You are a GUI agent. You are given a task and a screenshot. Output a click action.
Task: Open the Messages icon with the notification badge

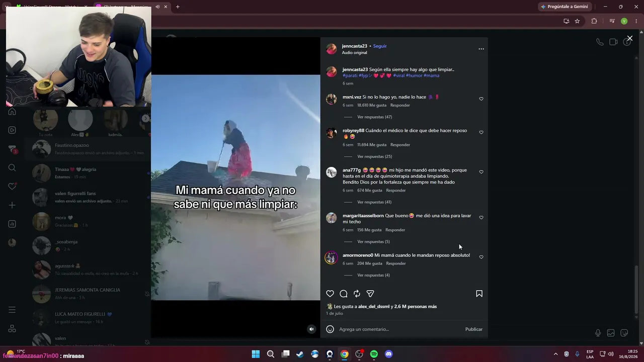point(12,149)
